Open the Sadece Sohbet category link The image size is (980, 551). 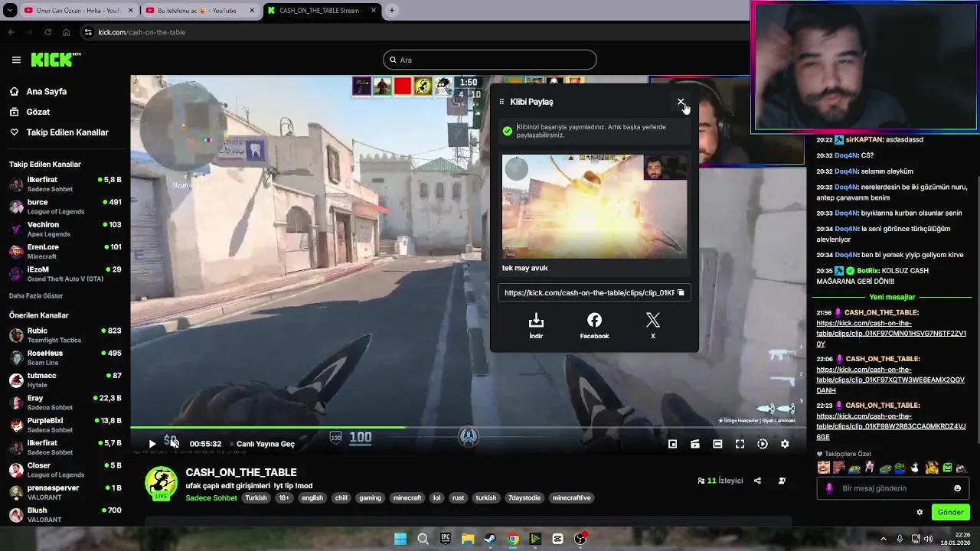(211, 497)
